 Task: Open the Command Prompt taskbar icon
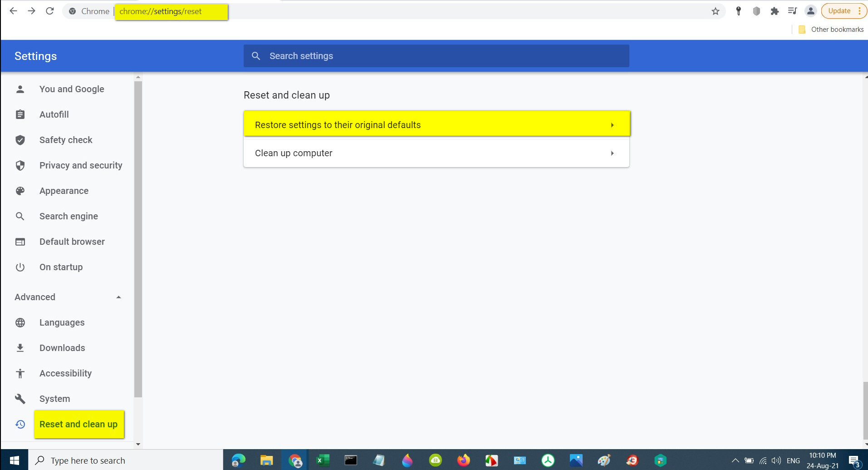click(x=351, y=460)
